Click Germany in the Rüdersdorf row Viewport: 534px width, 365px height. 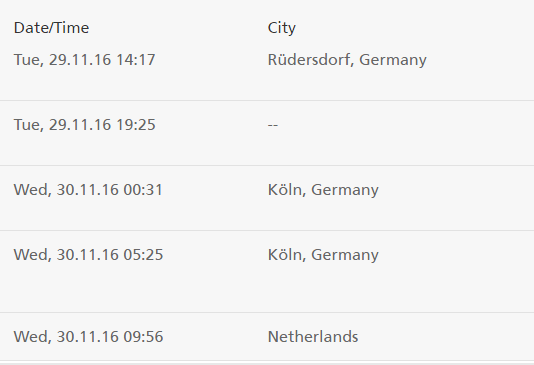click(393, 61)
